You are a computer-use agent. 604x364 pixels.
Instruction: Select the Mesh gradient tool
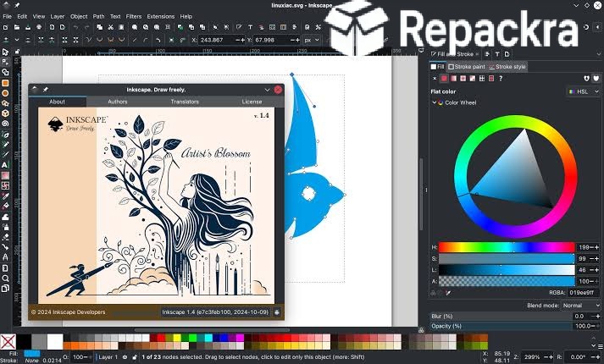pyautogui.click(x=5, y=186)
